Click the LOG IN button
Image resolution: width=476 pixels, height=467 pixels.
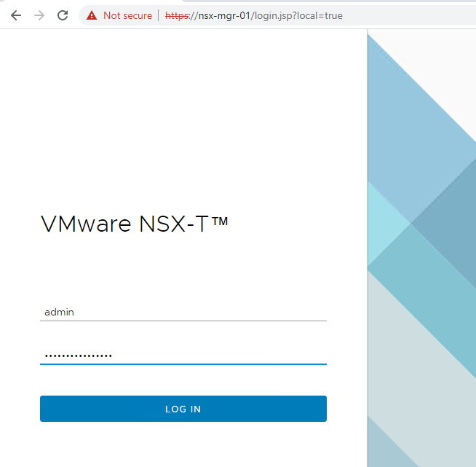183,409
